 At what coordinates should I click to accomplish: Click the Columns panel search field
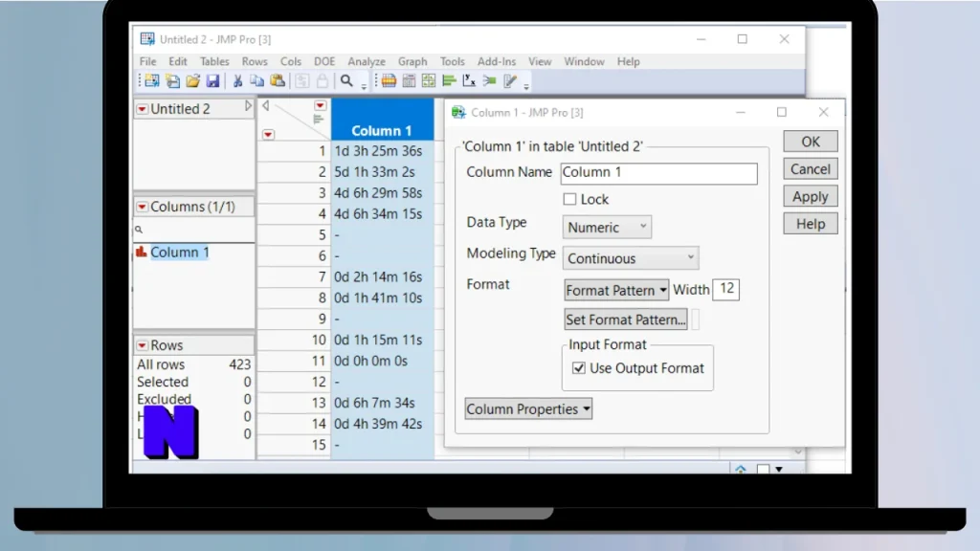click(x=193, y=230)
